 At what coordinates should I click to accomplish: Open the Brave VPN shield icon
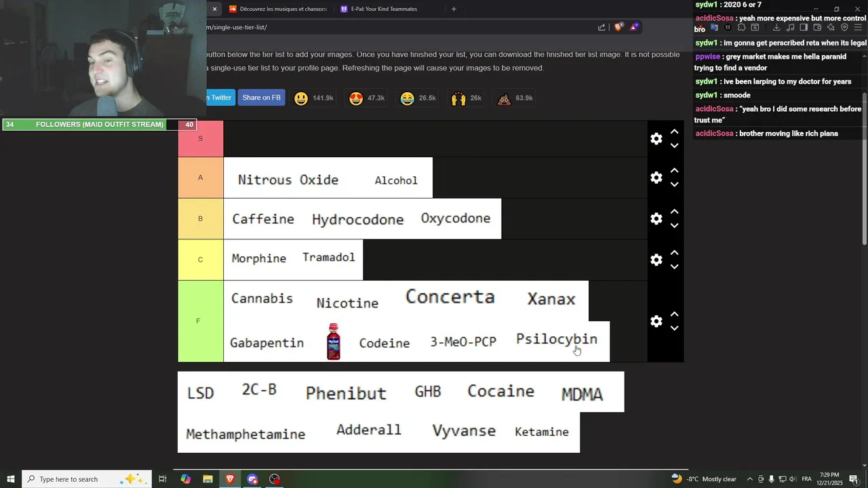[x=844, y=28]
